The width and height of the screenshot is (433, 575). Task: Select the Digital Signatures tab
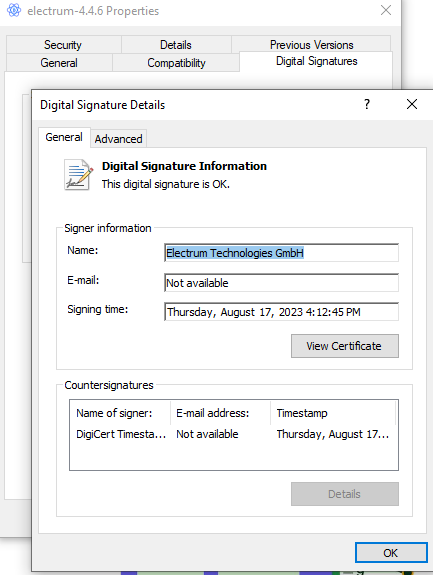pyautogui.click(x=316, y=61)
